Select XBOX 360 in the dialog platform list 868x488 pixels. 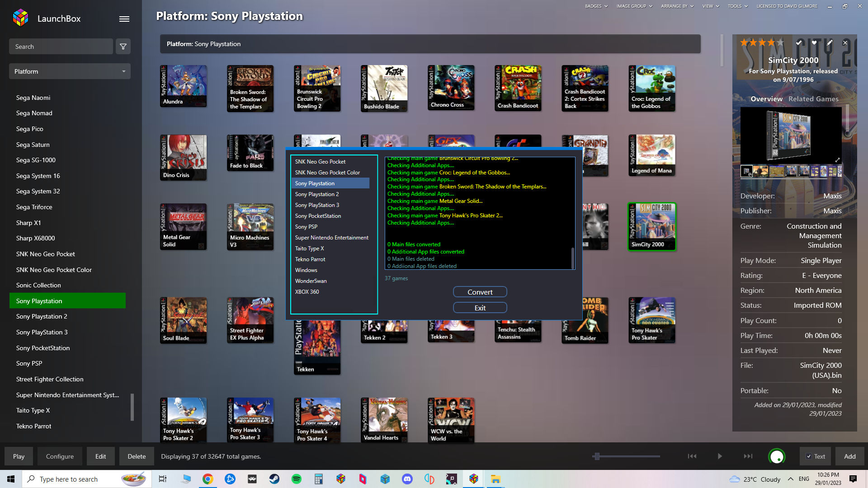330,292
